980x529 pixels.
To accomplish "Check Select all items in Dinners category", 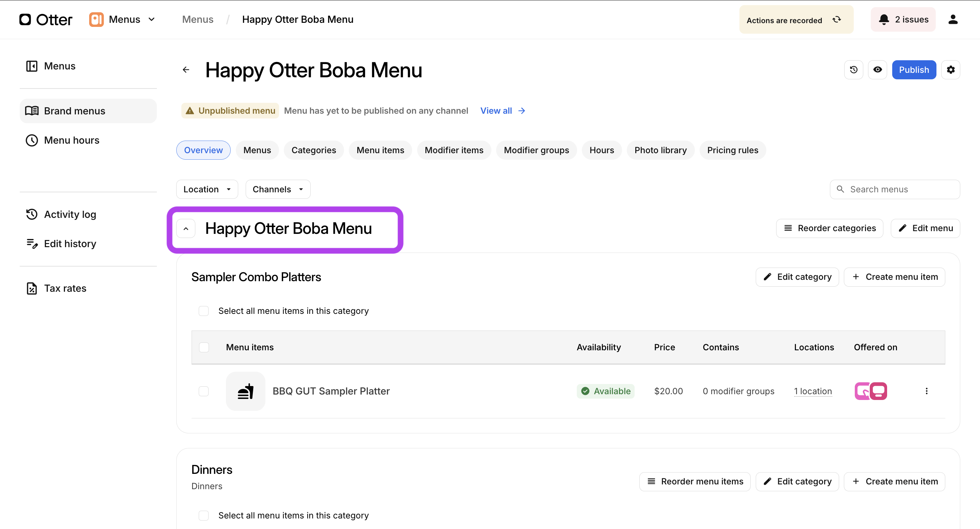I will [203, 515].
